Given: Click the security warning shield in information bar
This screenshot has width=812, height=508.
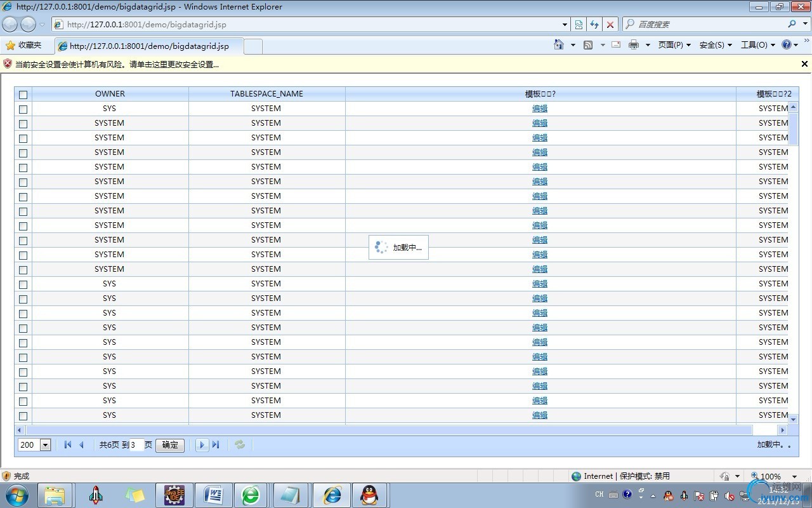Looking at the screenshot, I should (8, 63).
